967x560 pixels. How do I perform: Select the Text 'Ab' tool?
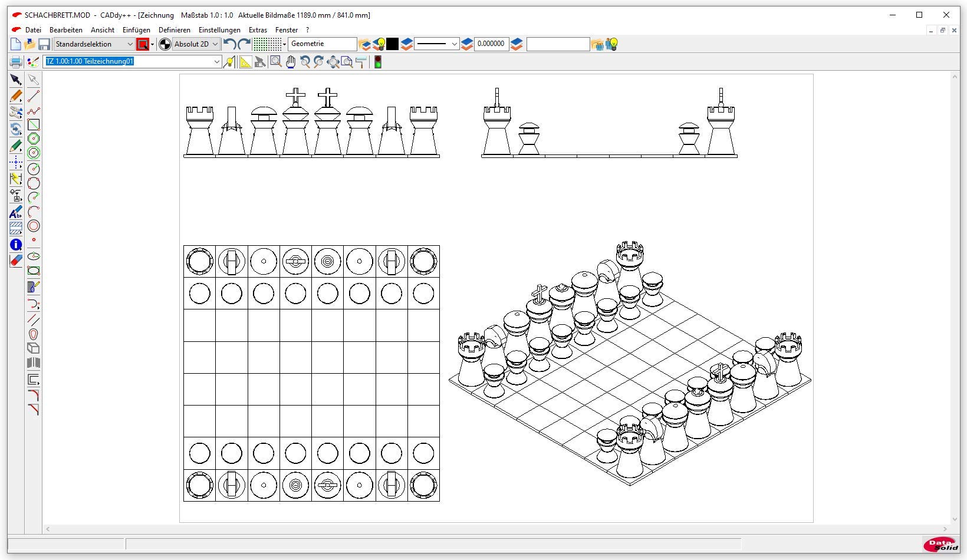(x=16, y=212)
